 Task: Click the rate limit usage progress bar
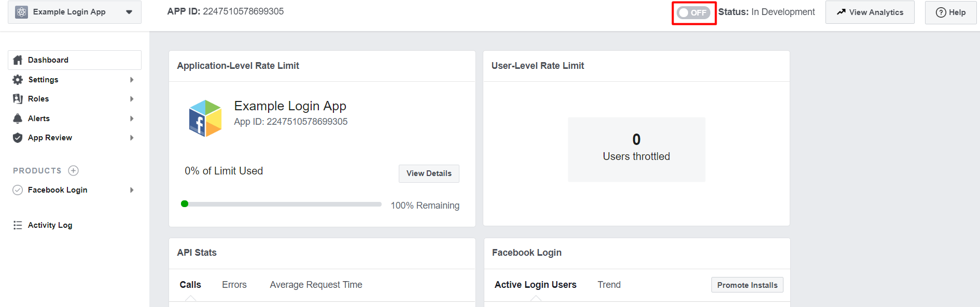click(x=281, y=204)
